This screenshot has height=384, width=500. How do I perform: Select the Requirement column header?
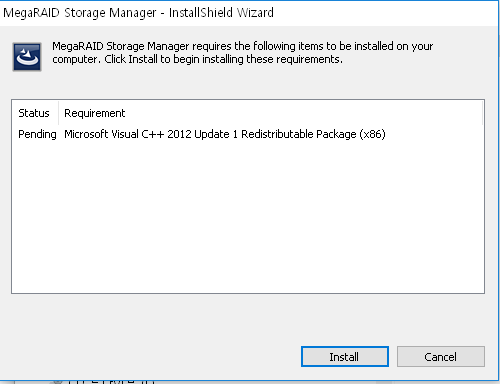pyautogui.click(x=95, y=113)
